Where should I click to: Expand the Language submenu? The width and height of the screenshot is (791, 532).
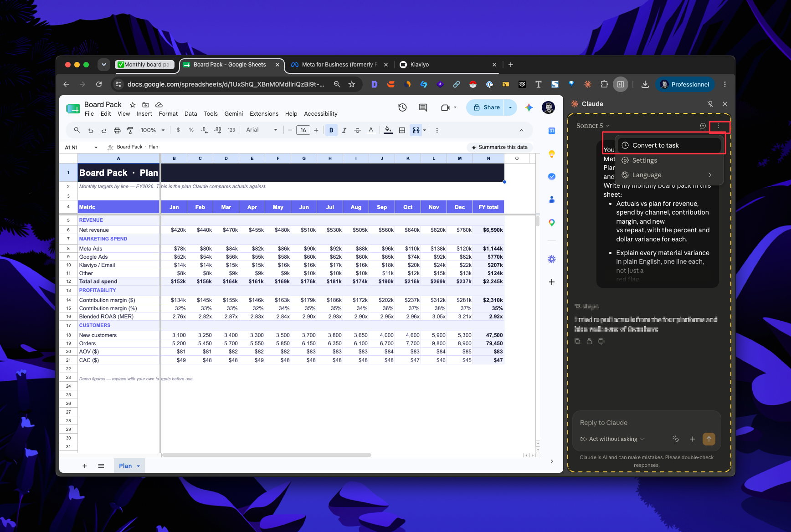(669, 175)
